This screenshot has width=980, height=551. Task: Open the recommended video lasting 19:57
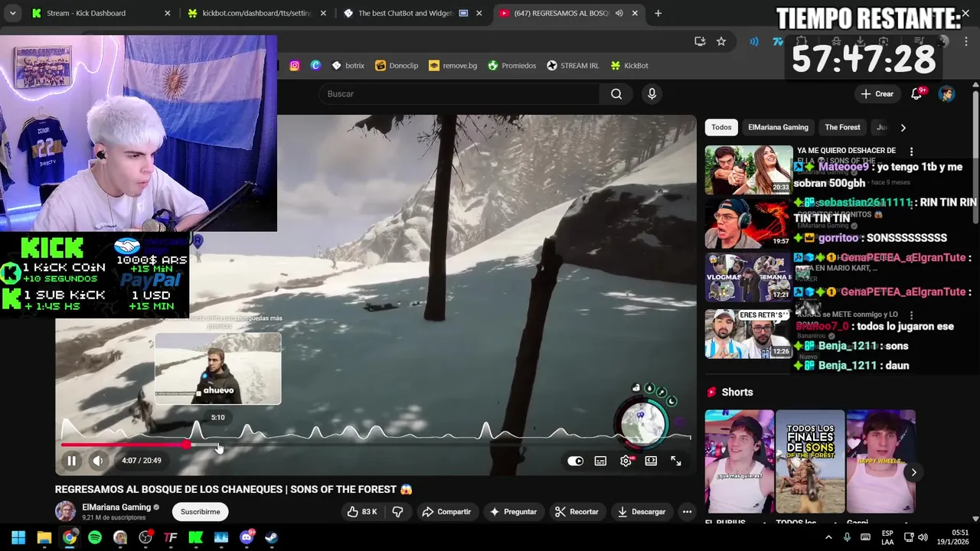[x=748, y=223]
